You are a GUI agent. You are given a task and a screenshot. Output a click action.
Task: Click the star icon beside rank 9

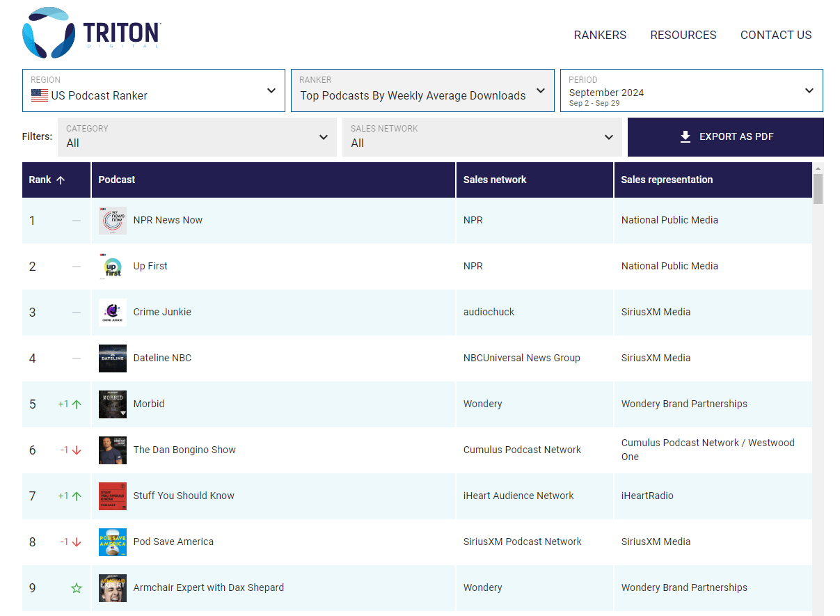(x=77, y=588)
